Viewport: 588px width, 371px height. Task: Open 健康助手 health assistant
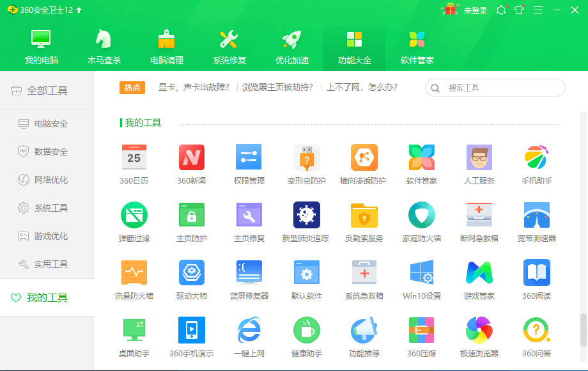306,337
